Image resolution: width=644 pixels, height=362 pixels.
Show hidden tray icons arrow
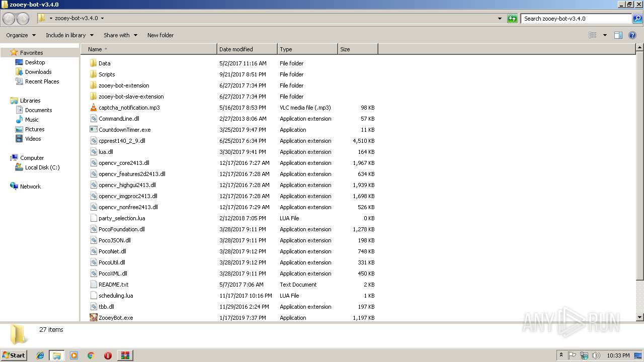[561, 355]
